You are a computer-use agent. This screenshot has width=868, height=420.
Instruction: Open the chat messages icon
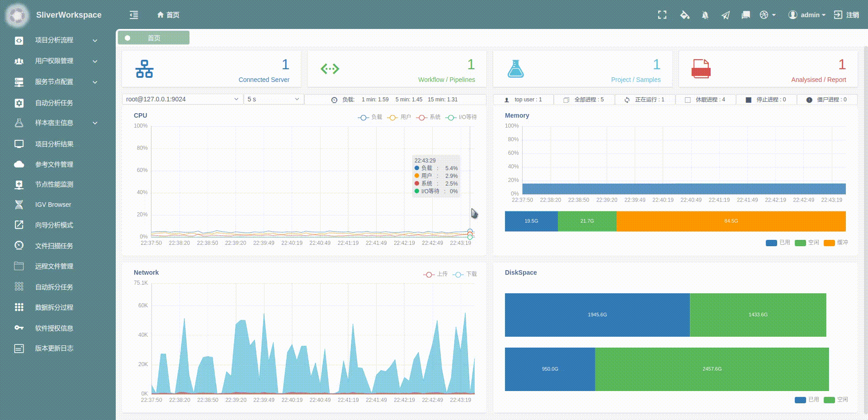[x=746, y=15]
